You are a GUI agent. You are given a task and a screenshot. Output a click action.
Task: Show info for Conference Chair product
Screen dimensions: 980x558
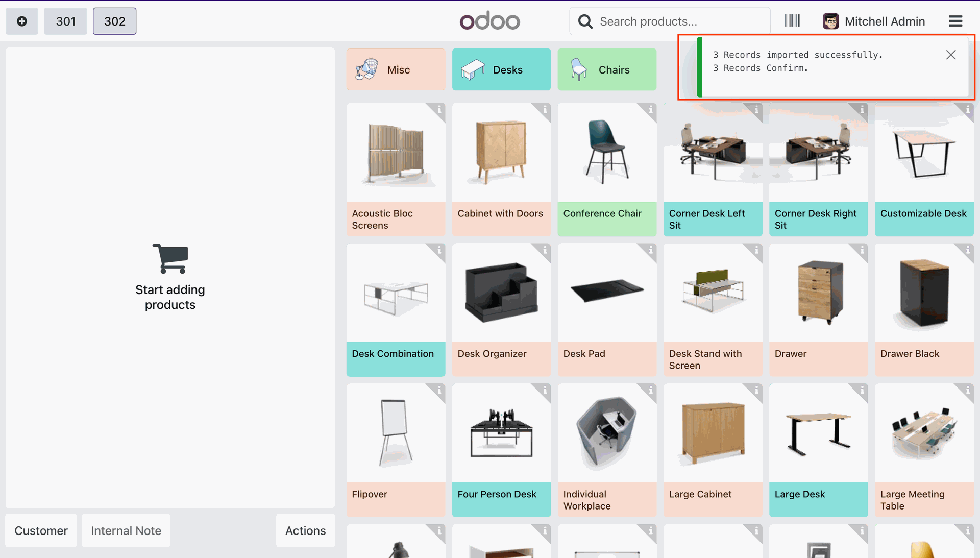pos(650,110)
